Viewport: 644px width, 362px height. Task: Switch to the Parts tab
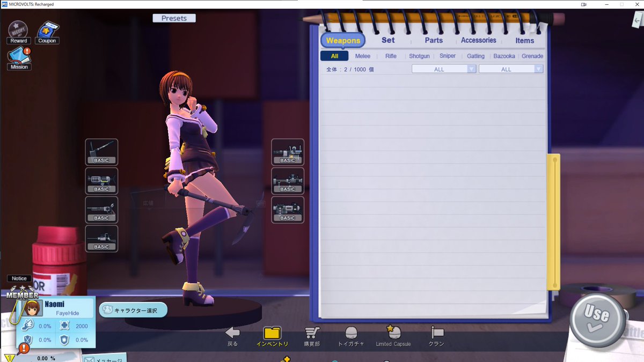[x=434, y=40]
